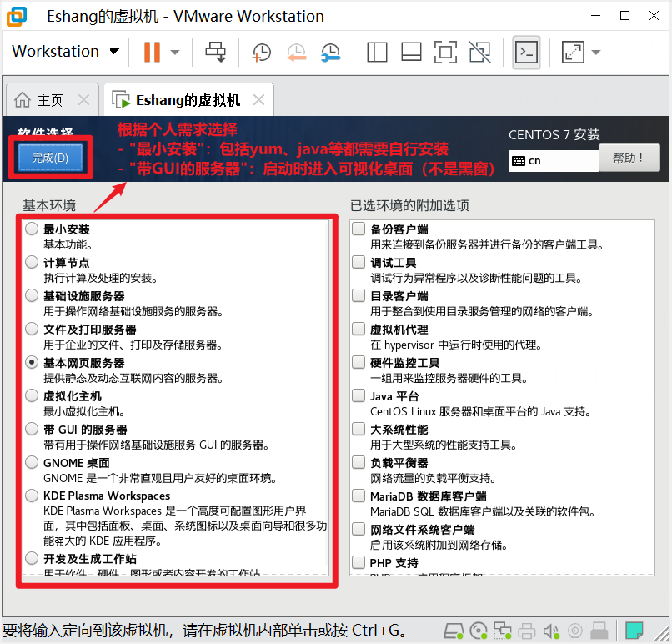Check the 负载平衡器 checkbox

pyautogui.click(x=359, y=463)
